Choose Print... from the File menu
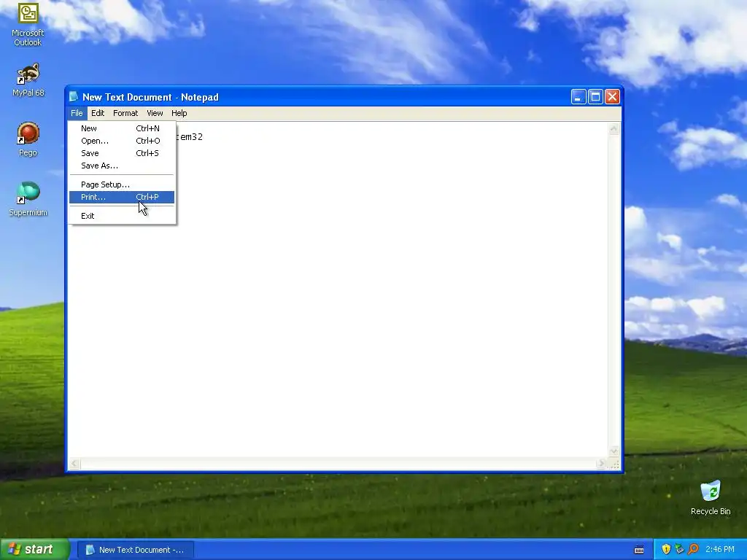Image resolution: width=747 pixels, height=560 pixels. tap(122, 197)
